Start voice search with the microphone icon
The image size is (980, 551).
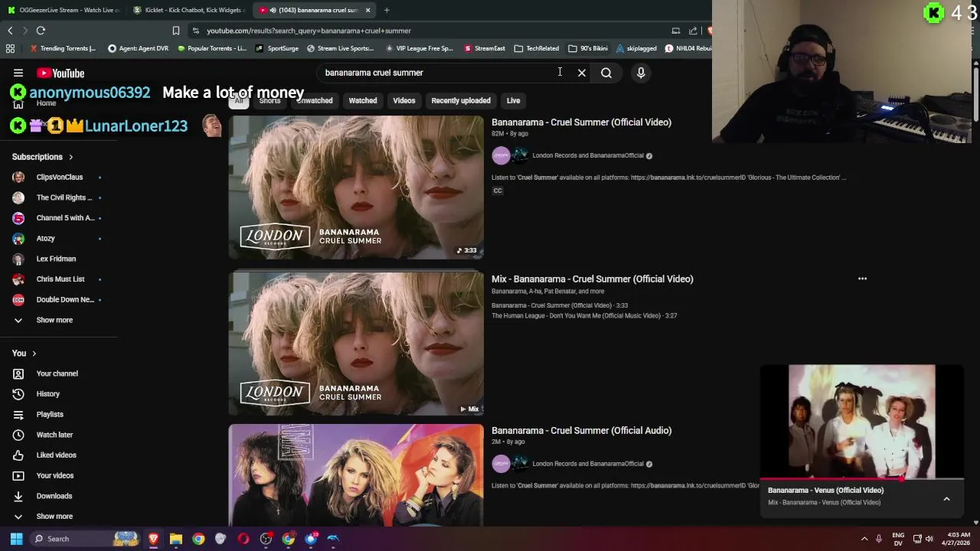[641, 73]
